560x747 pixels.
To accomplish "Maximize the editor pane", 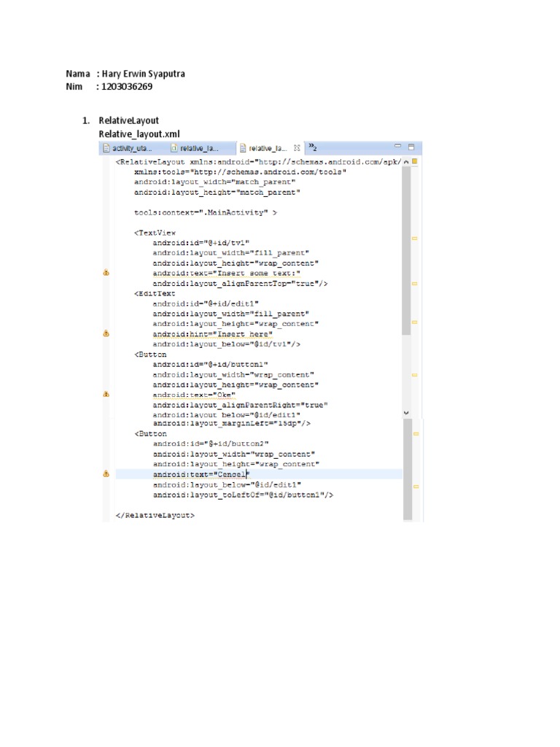I will [x=411, y=147].
